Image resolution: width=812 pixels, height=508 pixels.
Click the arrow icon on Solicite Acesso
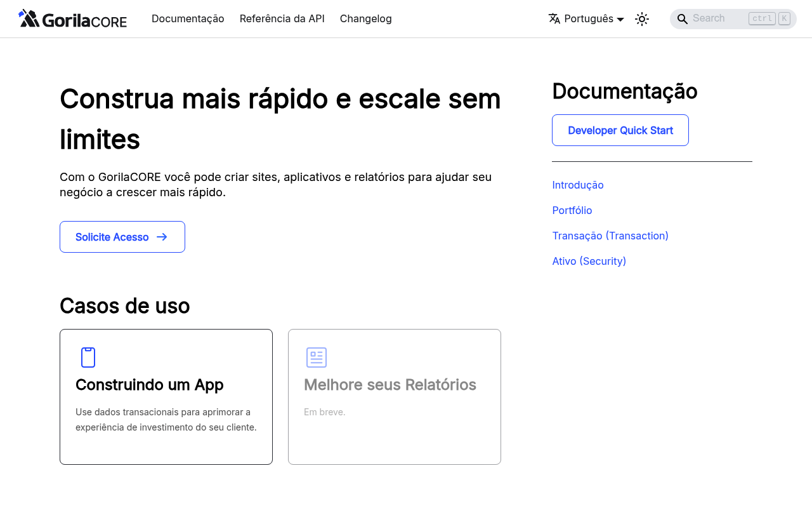tap(162, 237)
